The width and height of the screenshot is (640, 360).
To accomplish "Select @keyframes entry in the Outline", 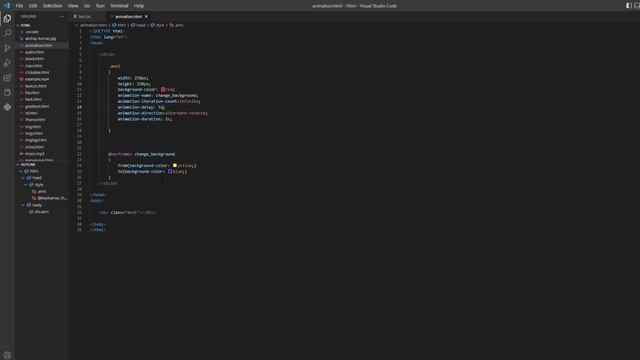I will pos(42,198).
